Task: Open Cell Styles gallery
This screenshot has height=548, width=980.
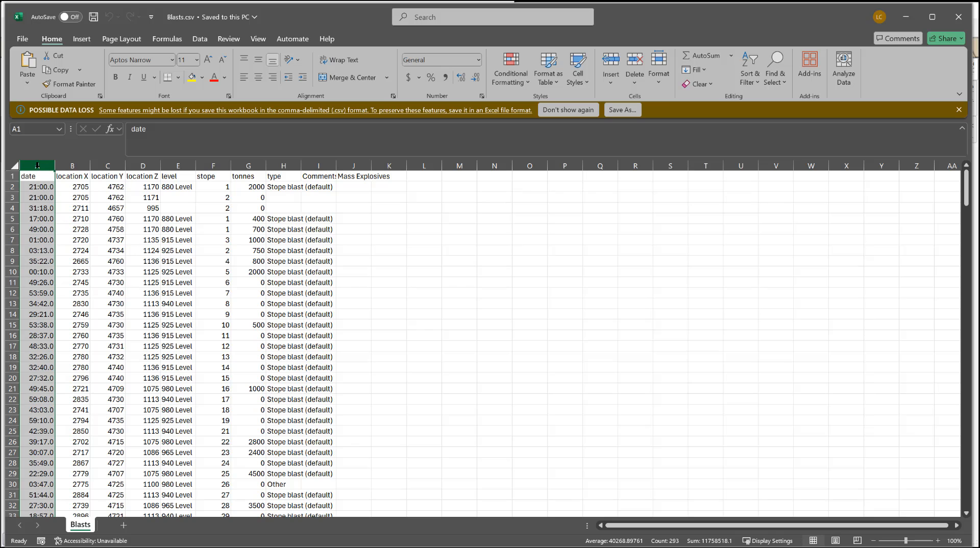Action: 577,69
